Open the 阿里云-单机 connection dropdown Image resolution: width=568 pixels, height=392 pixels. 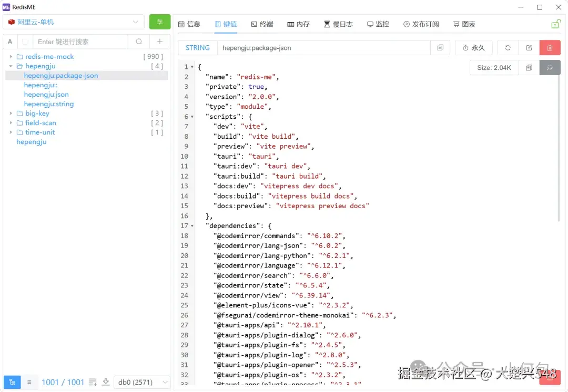pos(74,22)
